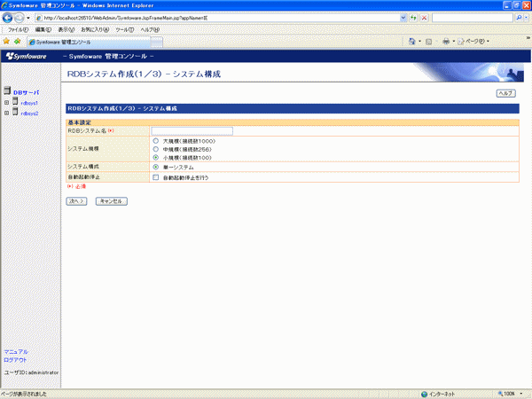Viewport: 532px width, 399px height.
Task: Select 中規模(接続数256) radio button
Action: point(156,149)
